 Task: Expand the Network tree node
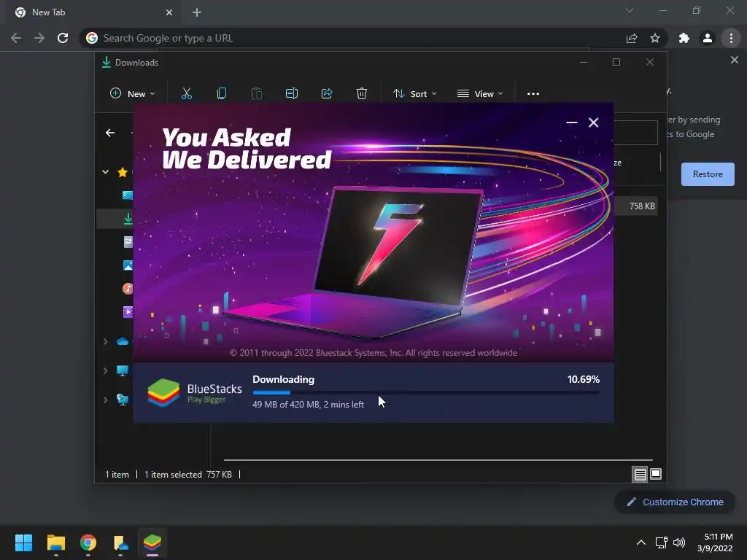click(105, 400)
